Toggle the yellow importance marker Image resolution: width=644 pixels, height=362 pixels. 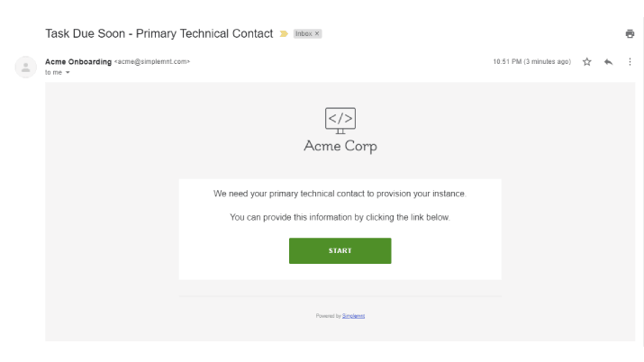click(x=284, y=33)
